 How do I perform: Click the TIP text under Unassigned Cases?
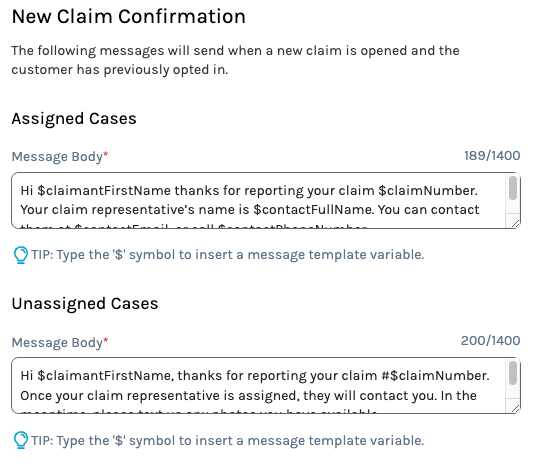click(x=228, y=440)
